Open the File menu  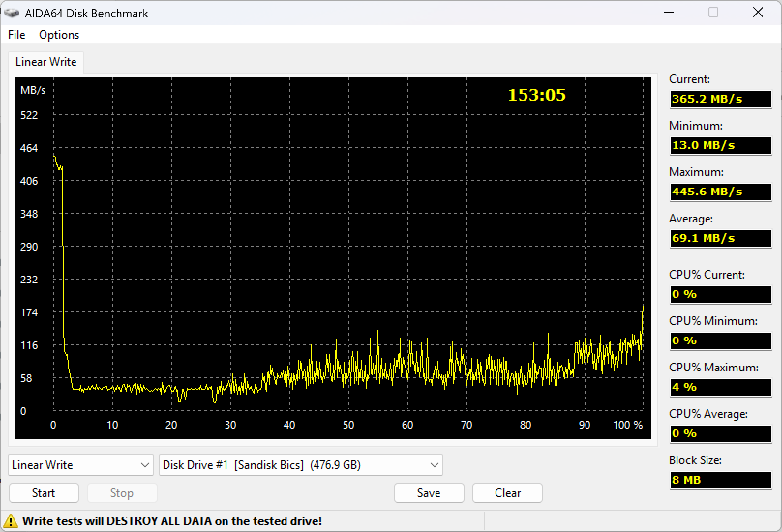click(x=16, y=35)
